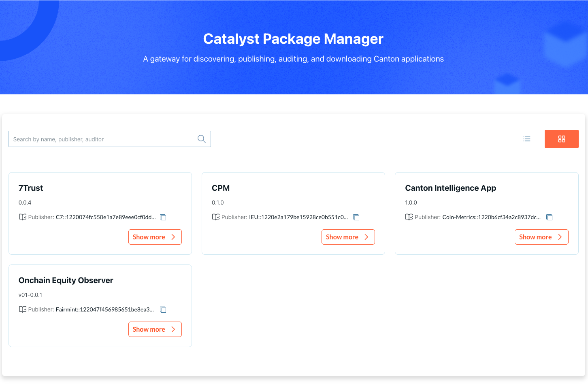Switch to grid view layout
Viewport: 588px width, 388px height.
coord(561,139)
